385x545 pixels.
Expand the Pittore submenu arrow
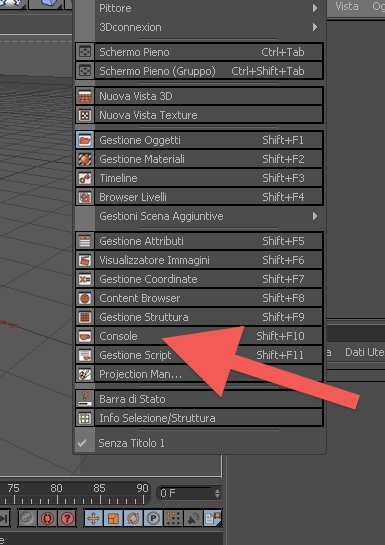(315, 8)
